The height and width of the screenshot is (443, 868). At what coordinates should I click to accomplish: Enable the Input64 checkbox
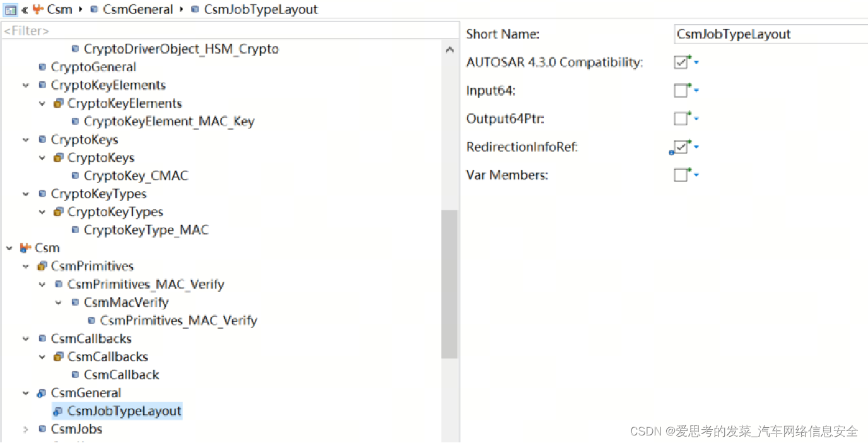682,90
